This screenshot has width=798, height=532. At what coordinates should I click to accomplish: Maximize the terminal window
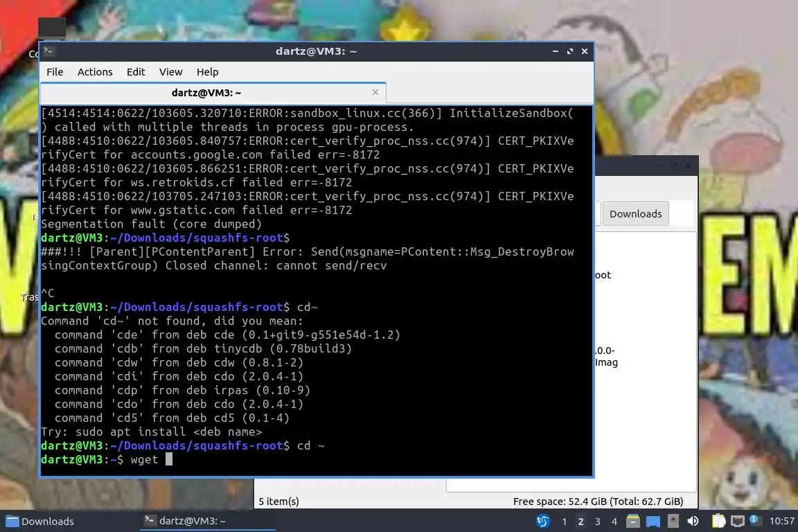[x=570, y=51]
